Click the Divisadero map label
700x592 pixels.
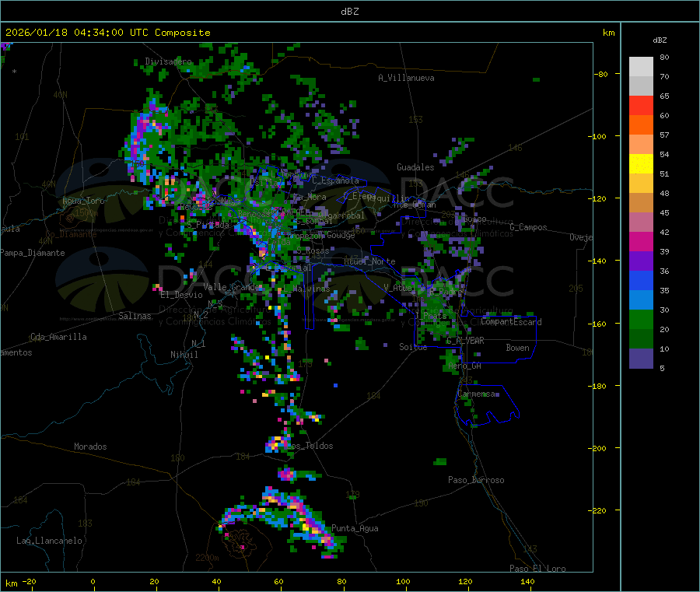(168, 61)
